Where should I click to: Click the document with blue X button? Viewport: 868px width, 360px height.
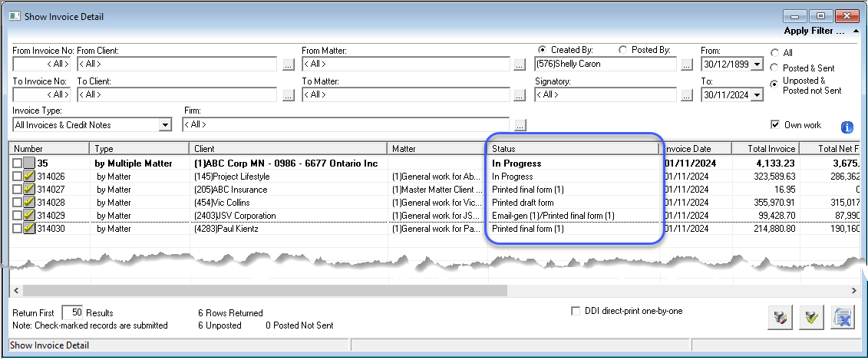coord(843,318)
